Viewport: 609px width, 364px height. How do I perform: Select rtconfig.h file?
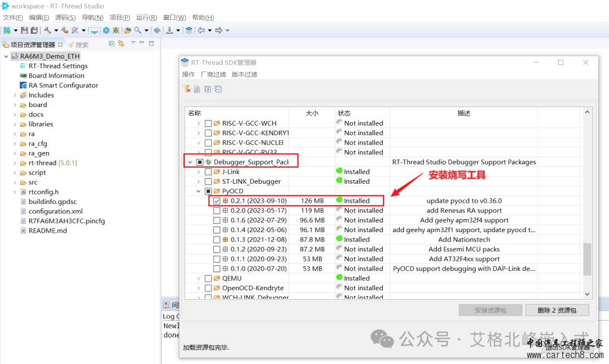click(x=39, y=192)
